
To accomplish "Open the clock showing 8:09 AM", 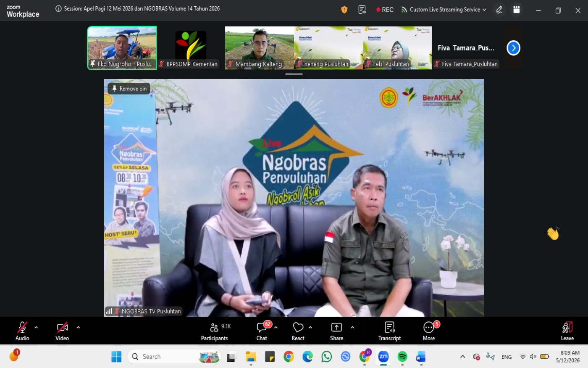I will (568, 357).
